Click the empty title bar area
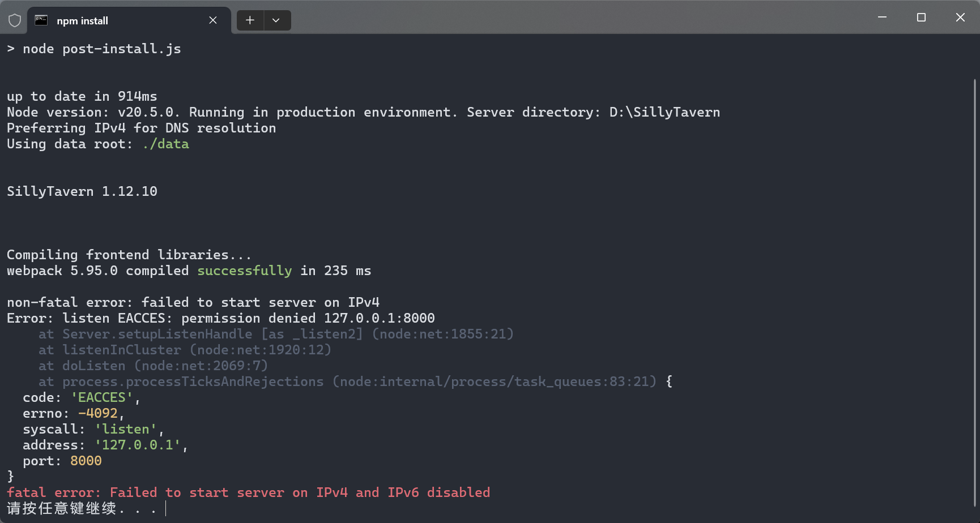The height and width of the screenshot is (523, 980). pos(566,18)
